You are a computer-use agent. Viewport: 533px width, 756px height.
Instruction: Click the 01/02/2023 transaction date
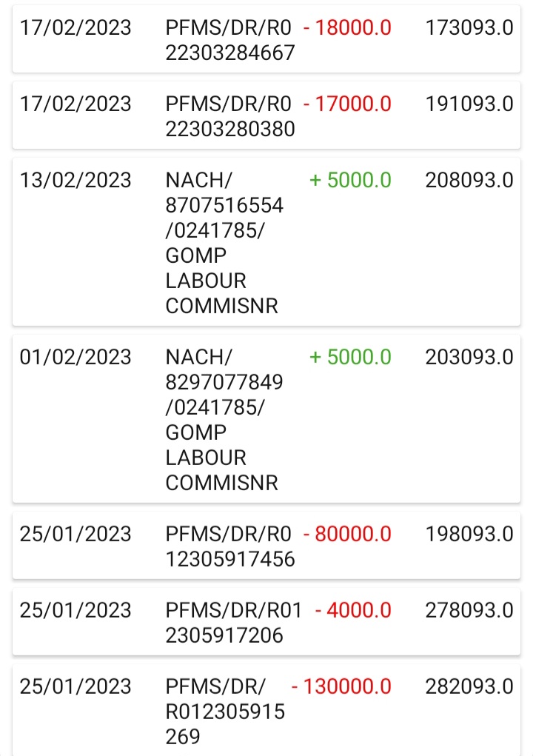pos(76,358)
